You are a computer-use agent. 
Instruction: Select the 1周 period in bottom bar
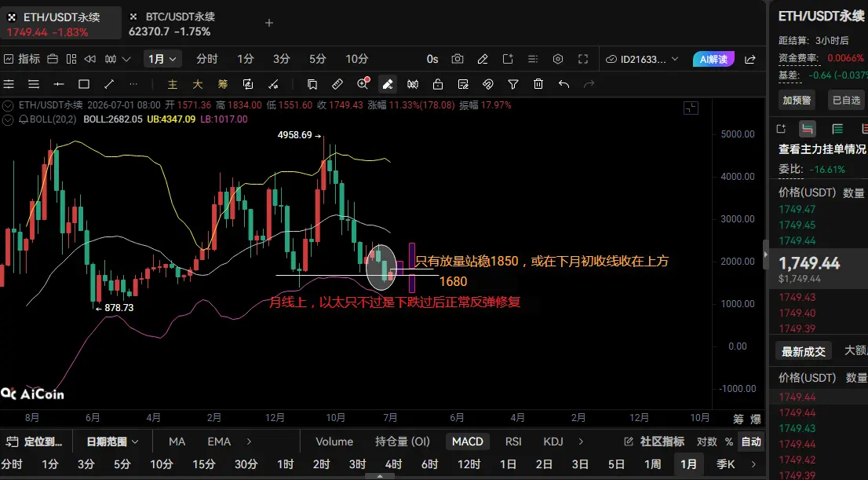tap(653, 464)
